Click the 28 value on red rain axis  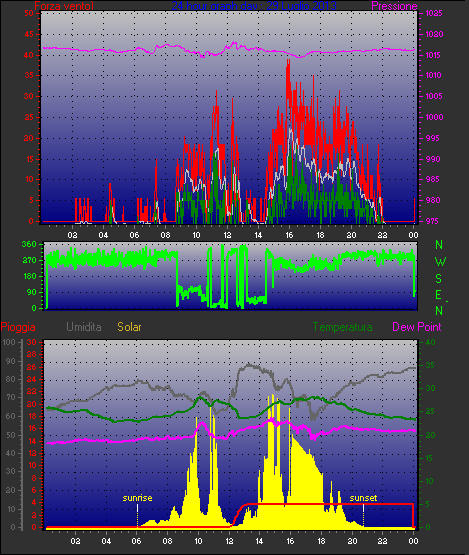[32, 354]
